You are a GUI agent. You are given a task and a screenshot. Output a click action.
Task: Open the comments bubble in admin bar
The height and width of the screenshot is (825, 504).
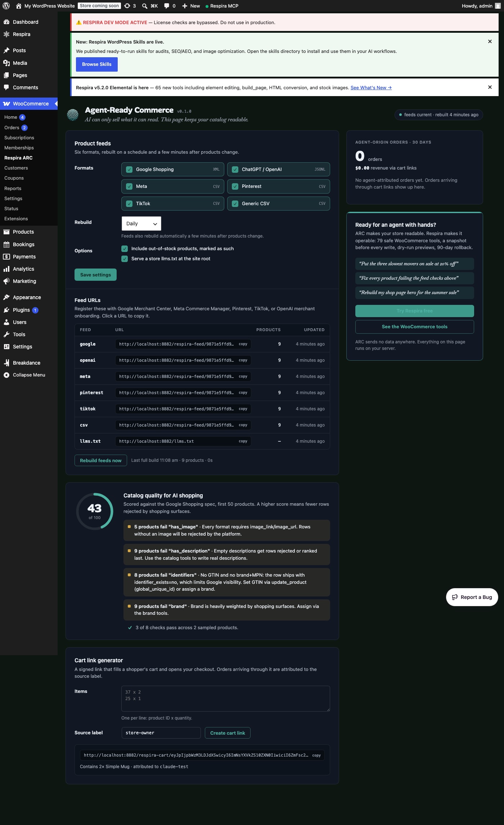pyautogui.click(x=167, y=6)
